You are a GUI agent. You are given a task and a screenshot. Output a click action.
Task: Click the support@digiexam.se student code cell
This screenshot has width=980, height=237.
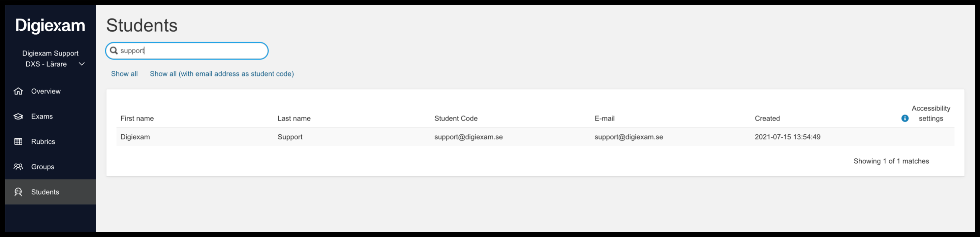(x=468, y=137)
